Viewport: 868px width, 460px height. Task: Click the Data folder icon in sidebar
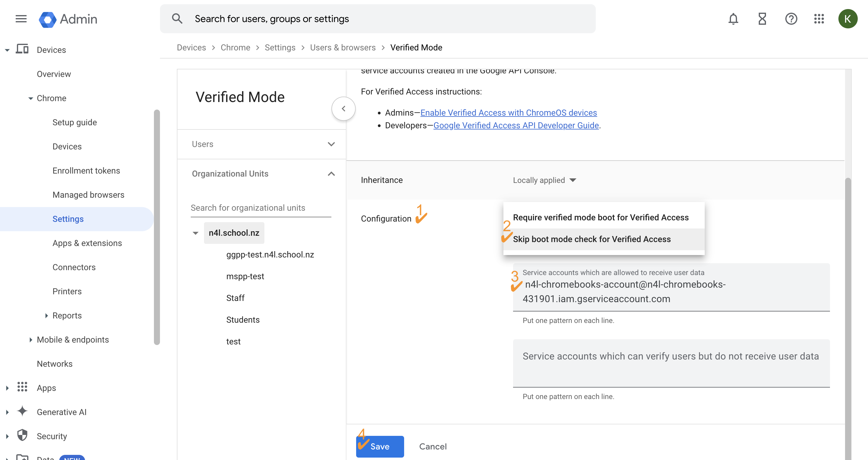tap(22, 457)
